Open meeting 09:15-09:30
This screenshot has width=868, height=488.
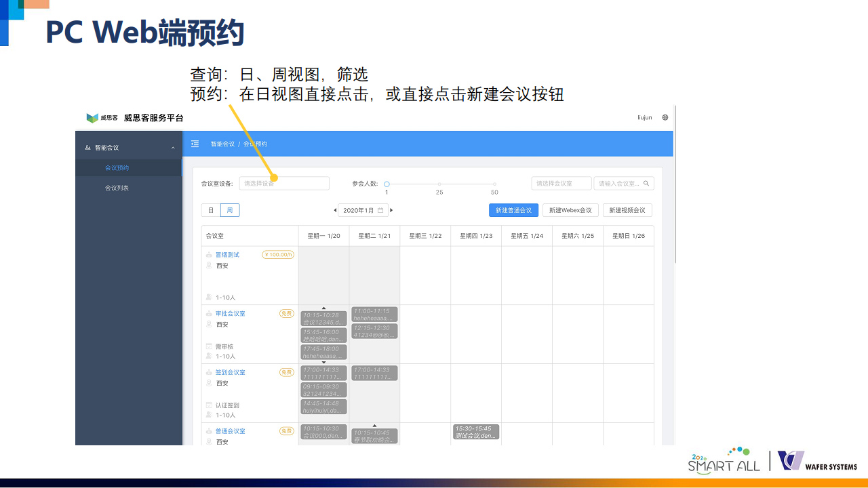point(323,390)
